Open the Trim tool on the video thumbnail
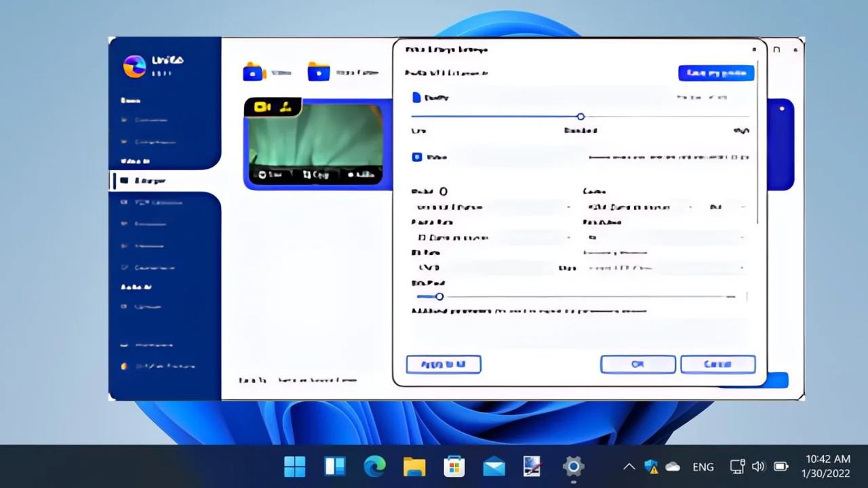This screenshot has height=488, width=868. tap(271, 174)
